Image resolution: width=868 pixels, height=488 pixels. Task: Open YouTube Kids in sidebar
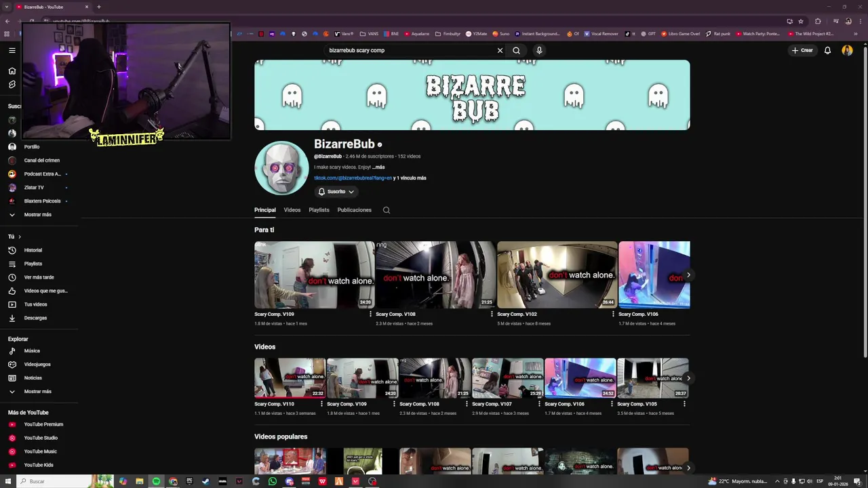[x=39, y=465]
